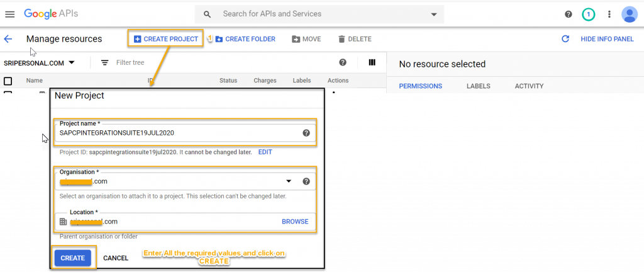This screenshot has width=644, height=274.
Task: Click the Labels column header
Action: pyautogui.click(x=301, y=81)
